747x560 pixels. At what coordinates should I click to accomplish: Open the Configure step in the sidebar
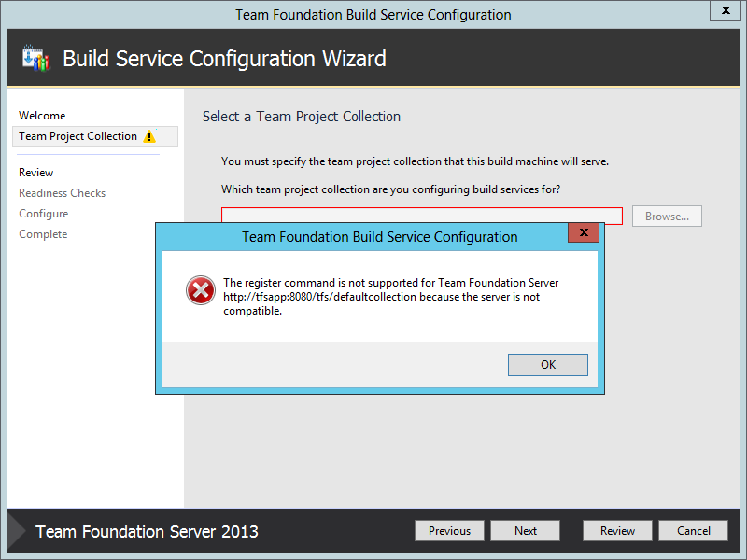pyautogui.click(x=42, y=213)
